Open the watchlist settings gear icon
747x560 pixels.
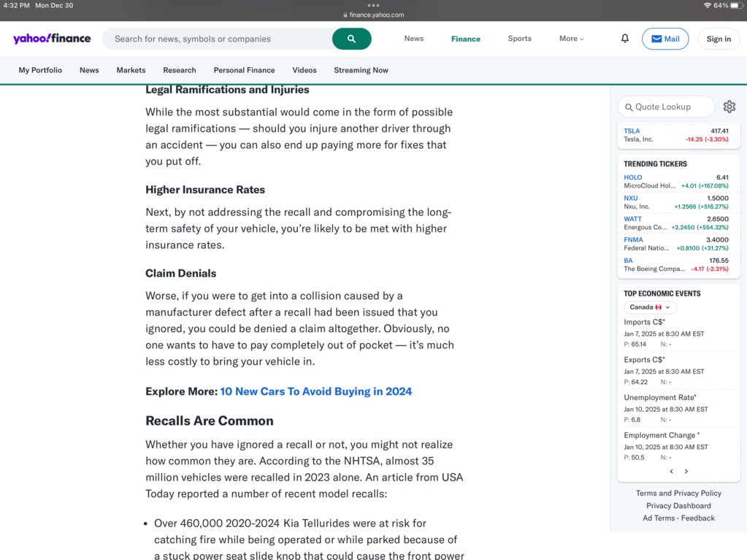[729, 107]
